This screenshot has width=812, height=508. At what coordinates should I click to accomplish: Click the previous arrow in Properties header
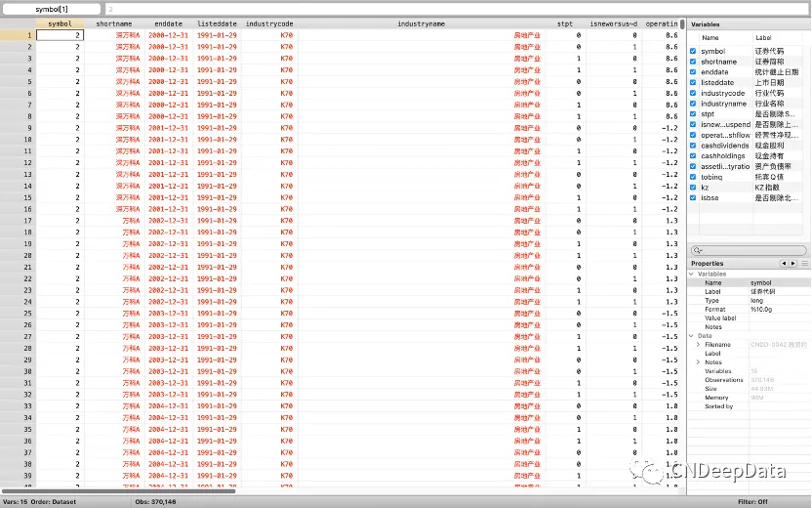coord(784,264)
